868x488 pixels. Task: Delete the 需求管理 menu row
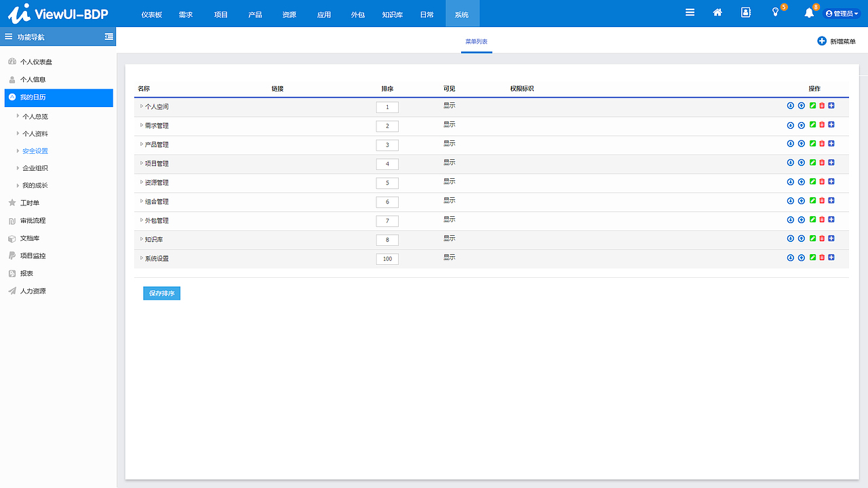click(822, 125)
